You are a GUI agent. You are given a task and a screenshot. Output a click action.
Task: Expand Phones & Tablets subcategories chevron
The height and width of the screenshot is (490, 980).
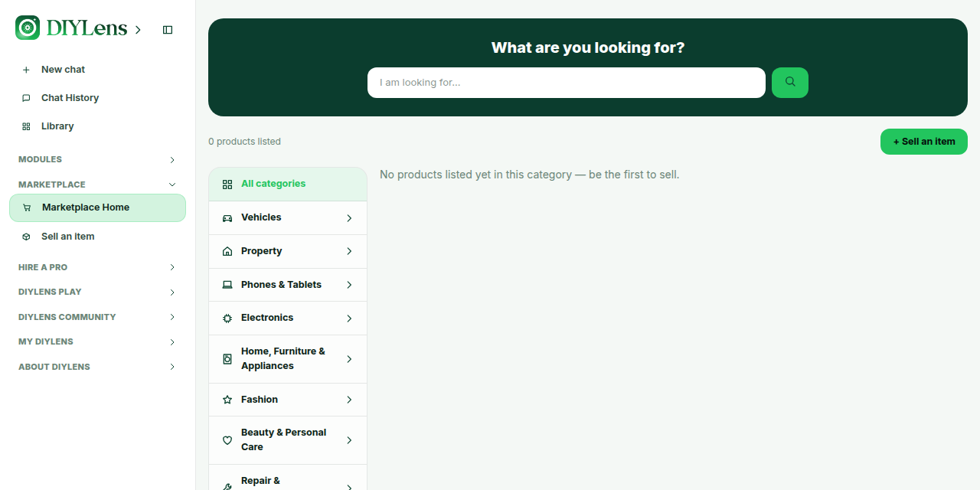349,285
